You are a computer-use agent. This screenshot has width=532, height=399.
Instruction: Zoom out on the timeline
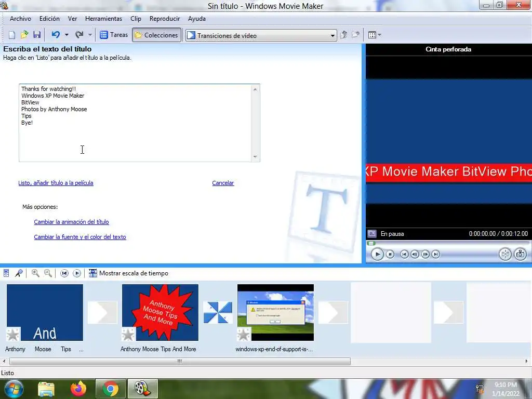(x=48, y=273)
